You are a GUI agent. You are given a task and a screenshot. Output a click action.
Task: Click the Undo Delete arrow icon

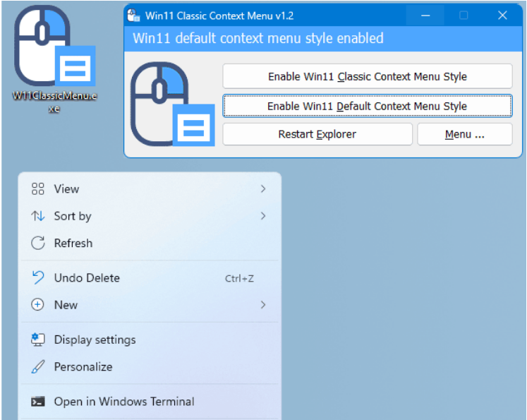click(x=38, y=278)
